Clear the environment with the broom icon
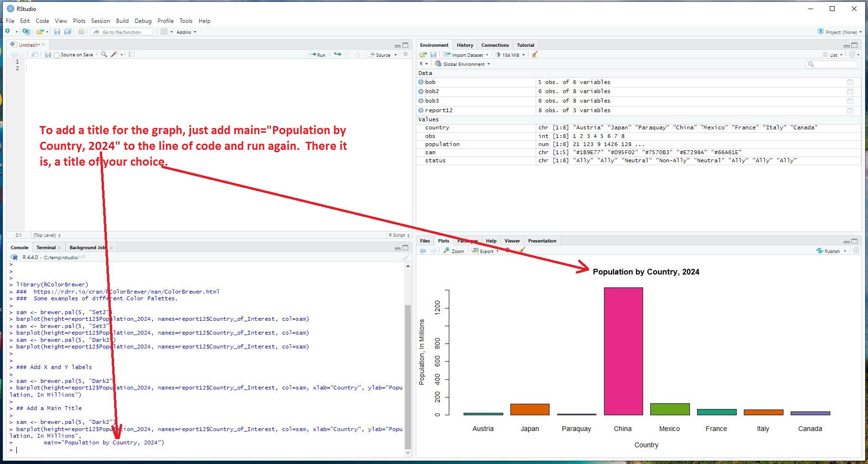This screenshot has height=464, width=868. [535, 54]
